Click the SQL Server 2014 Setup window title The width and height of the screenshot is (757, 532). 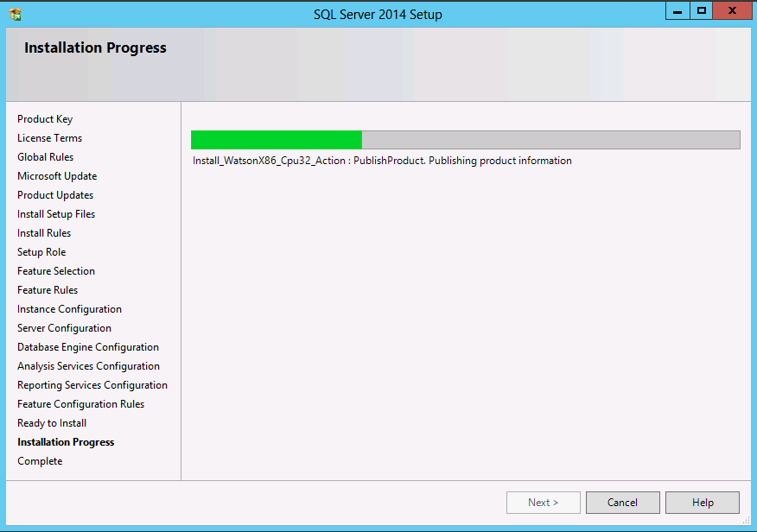pyautogui.click(x=378, y=15)
